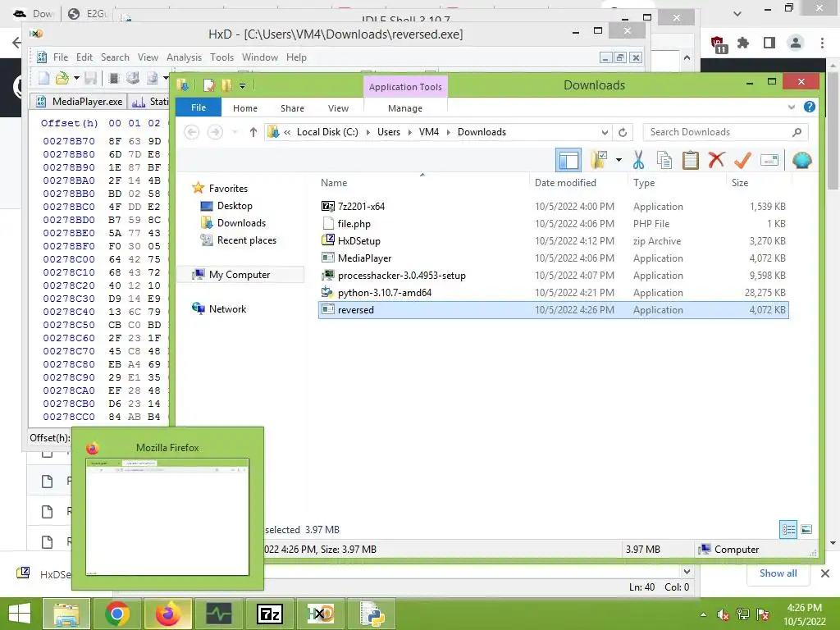Select the 7z2201-x64 file
The width and height of the screenshot is (840, 630).
(553, 206)
